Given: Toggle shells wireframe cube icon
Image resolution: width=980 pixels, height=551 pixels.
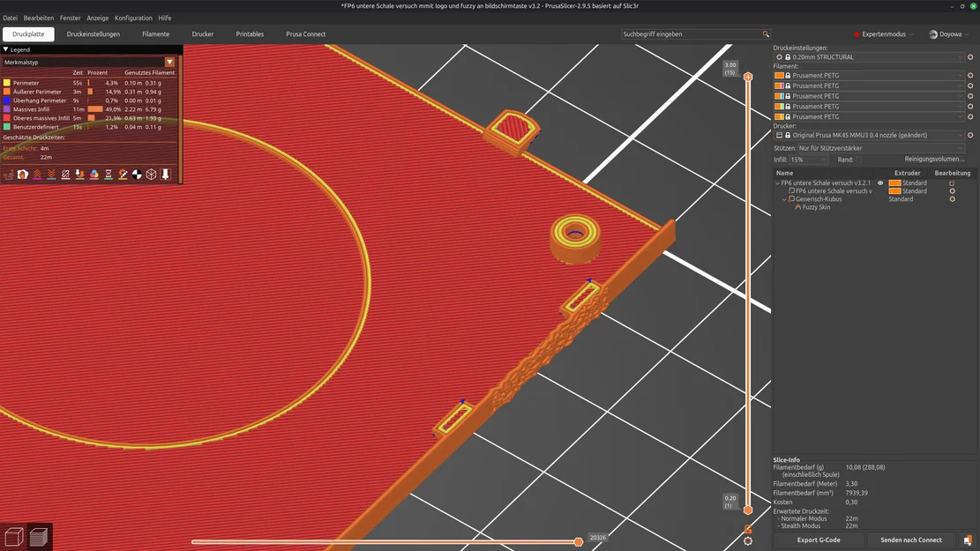Looking at the screenshot, I should click(x=151, y=175).
